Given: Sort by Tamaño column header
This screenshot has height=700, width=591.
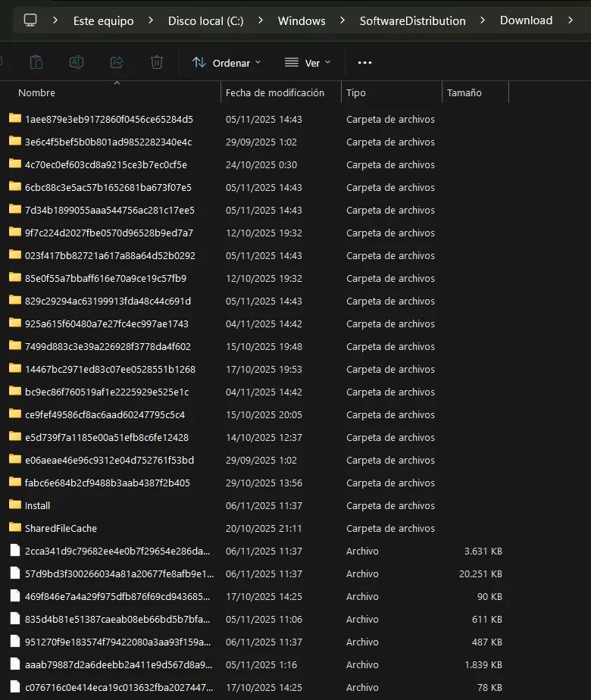Looking at the screenshot, I should click(464, 92).
